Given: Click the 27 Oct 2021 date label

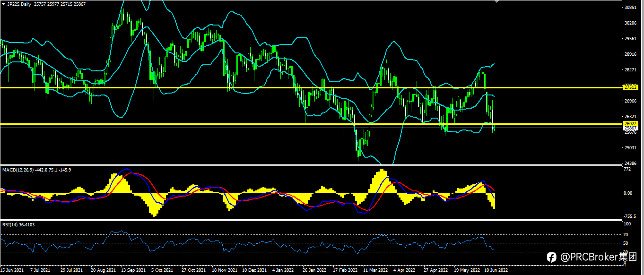Looking at the screenshot, I should 194,271.
